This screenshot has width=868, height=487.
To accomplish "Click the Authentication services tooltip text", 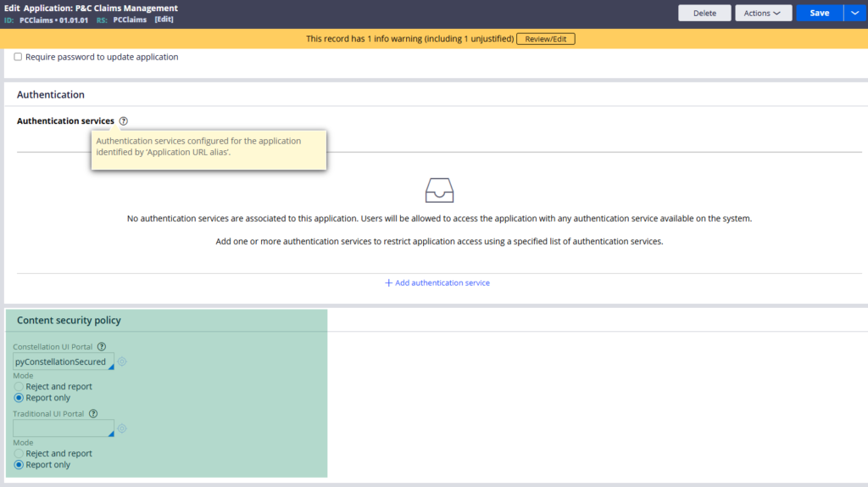I will (x=198, y=146).
